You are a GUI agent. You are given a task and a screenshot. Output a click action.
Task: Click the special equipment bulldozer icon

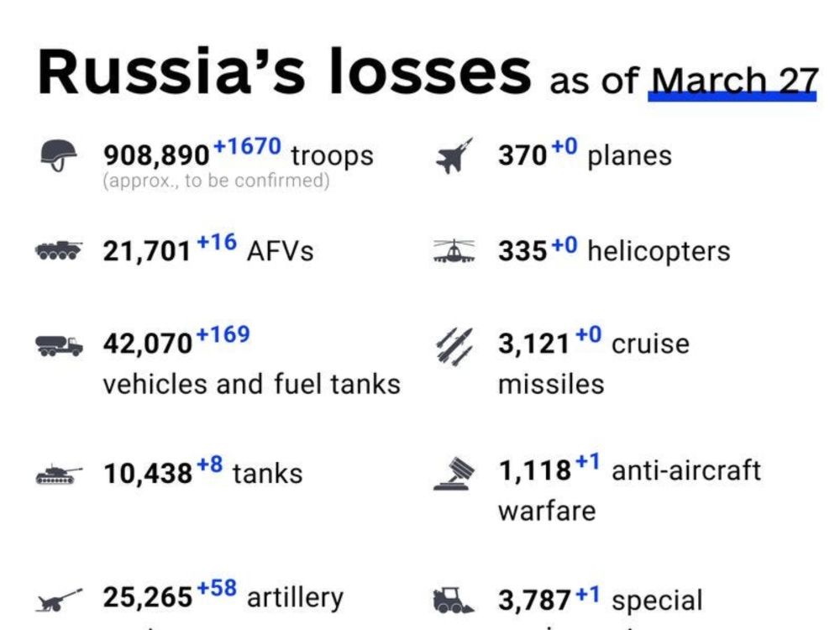coord(454,600)
